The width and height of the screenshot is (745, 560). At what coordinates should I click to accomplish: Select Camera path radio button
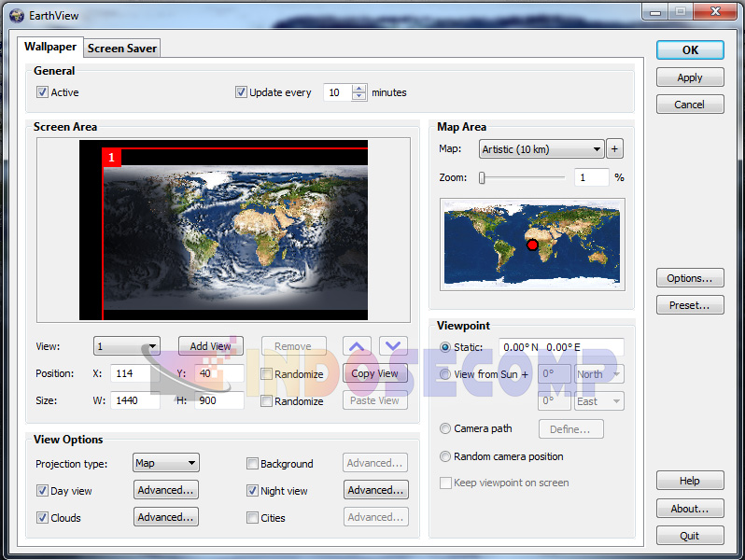click(x=445, y=428)
